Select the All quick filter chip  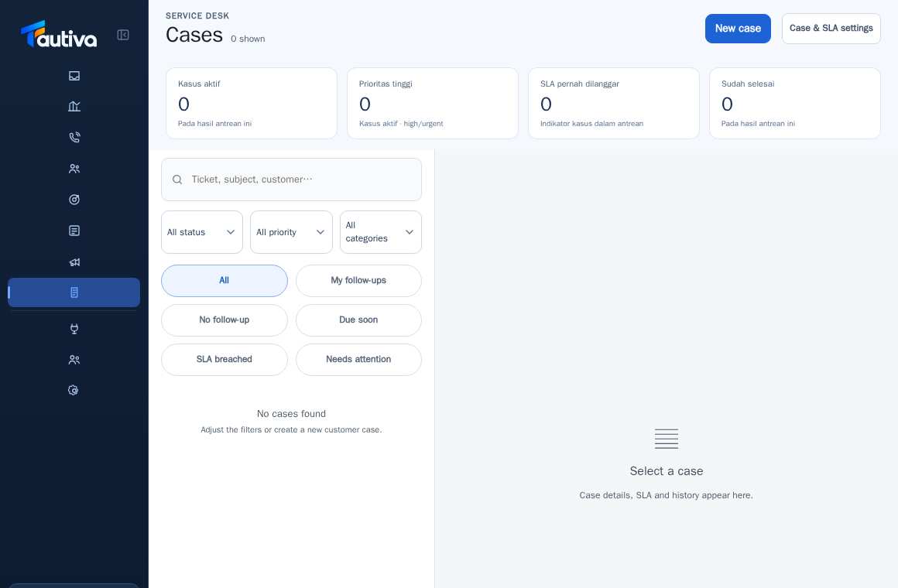[x=224, y=281]
